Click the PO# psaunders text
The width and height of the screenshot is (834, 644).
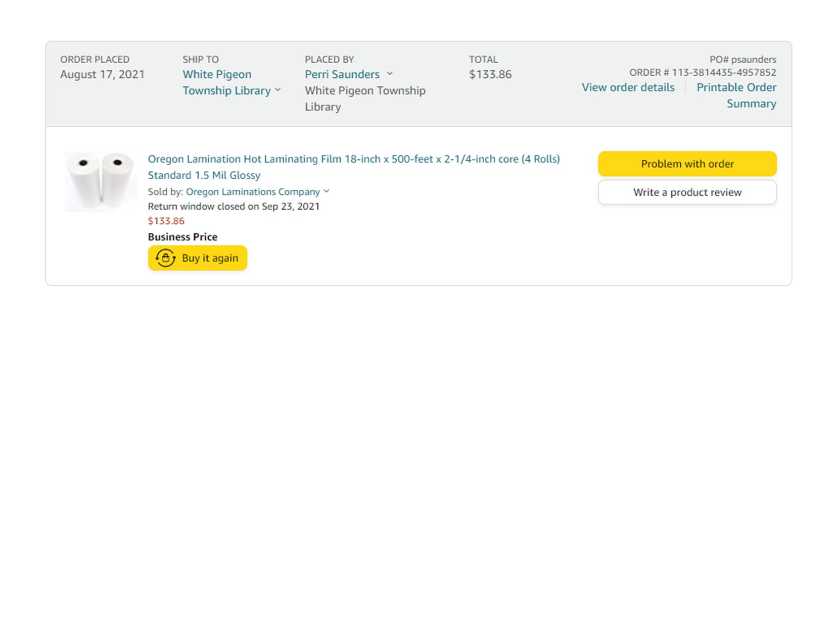pyautogui.click(x=743, y=59)
